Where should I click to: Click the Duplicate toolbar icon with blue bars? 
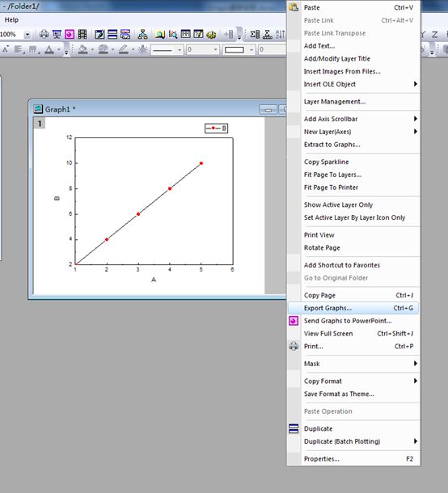112,34
